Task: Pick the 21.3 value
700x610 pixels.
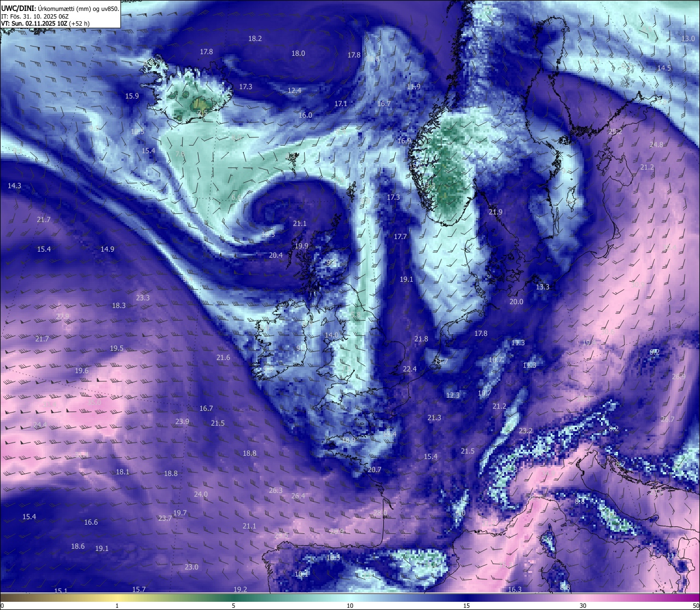Action: point(434,417)
